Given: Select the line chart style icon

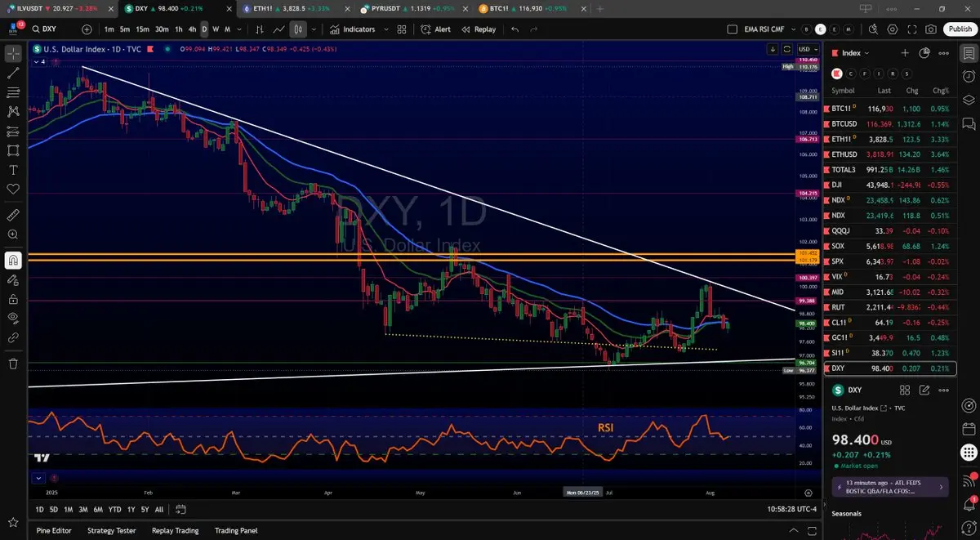Looking at the screenshot, I should pos(278,29).
